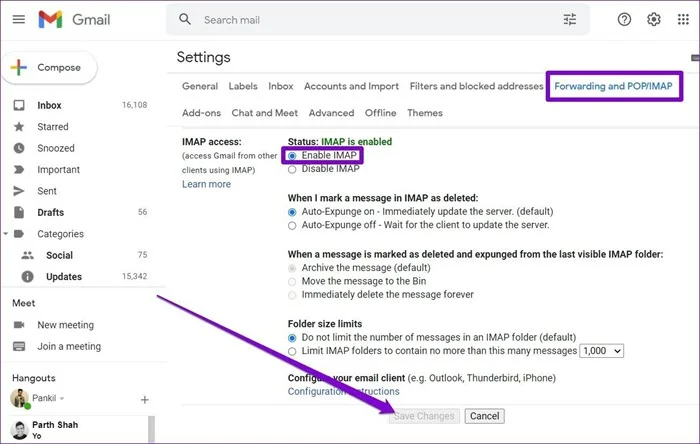The image size is (700, 444).
Task: Click the Cancel button
Action: pyautogui.click(x=484, y=416)
